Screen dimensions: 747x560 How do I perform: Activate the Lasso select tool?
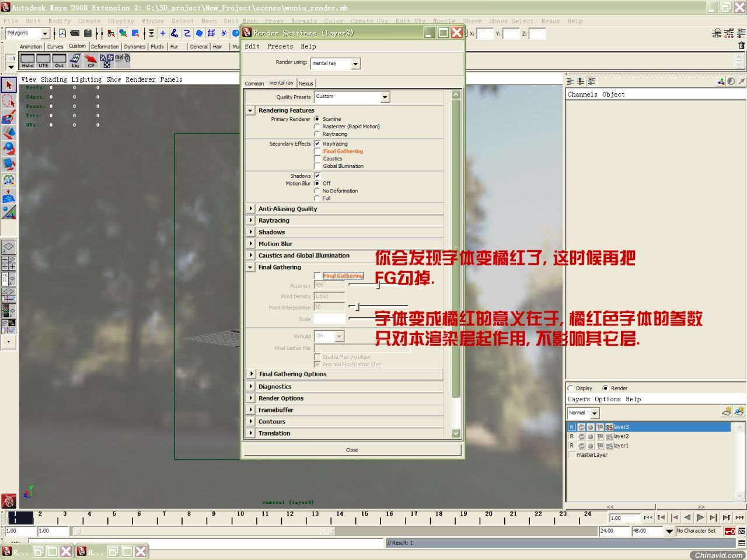pyautogui.click(x=8, y=101)
